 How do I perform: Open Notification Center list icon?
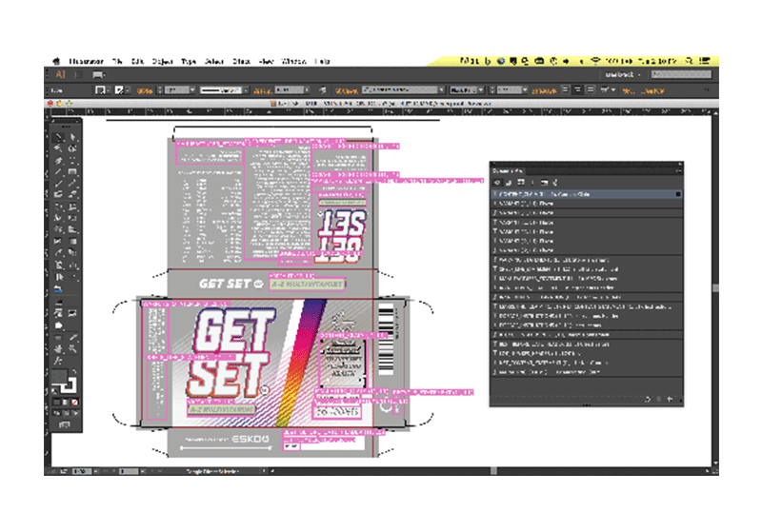[x=704, y=61]
